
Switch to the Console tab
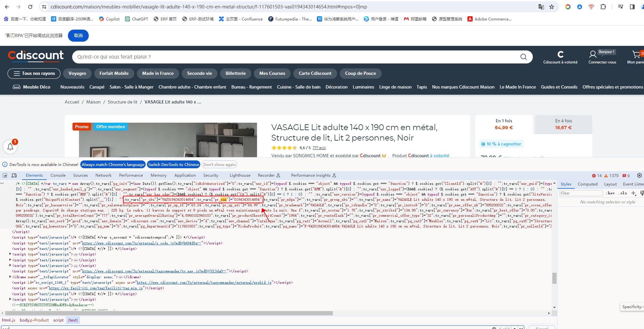coord(58,175)
